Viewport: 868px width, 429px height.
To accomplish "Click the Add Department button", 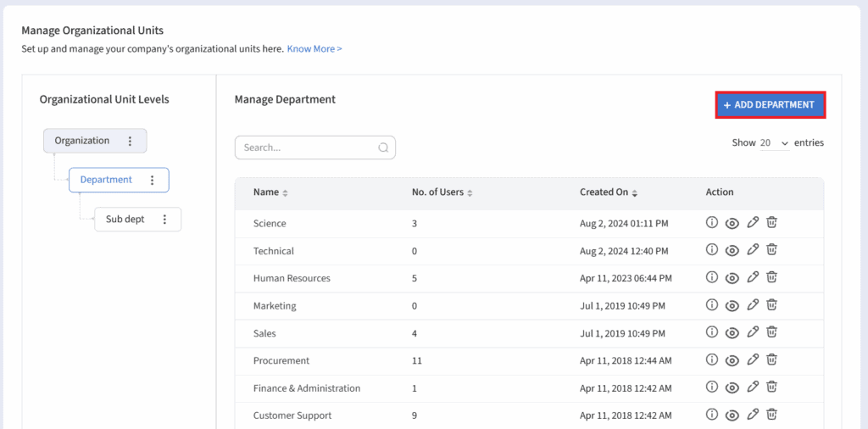I will [x=770, y=105].
